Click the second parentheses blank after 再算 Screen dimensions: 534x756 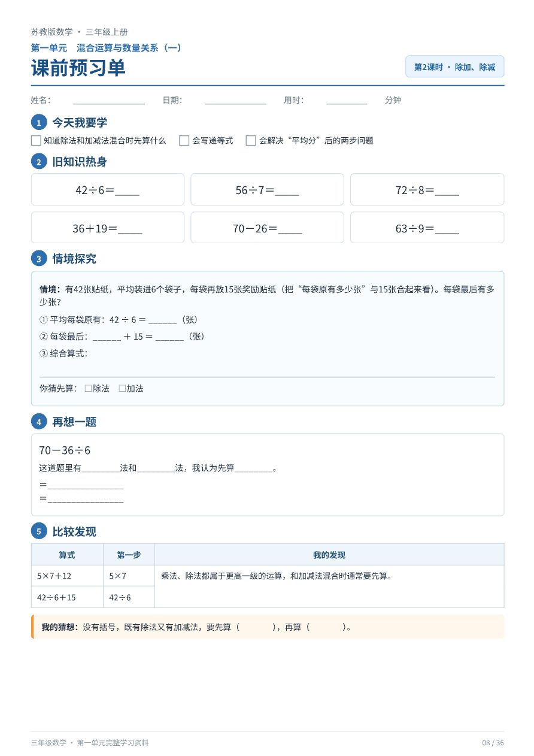pos(326,627)
